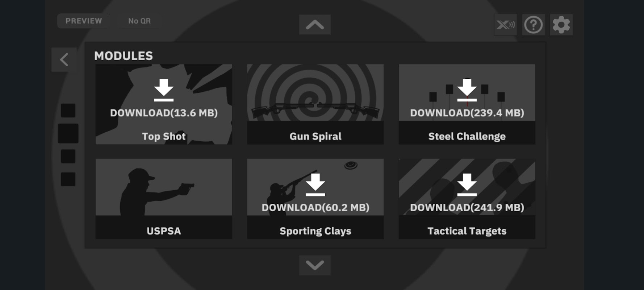Click the Sporting Clays download arrow icon

315,185
